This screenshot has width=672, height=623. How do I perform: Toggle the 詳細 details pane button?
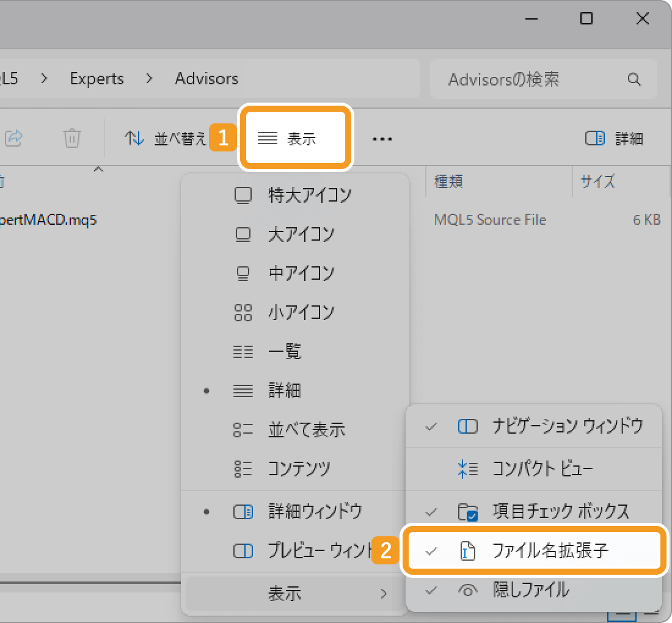(614, 139)
